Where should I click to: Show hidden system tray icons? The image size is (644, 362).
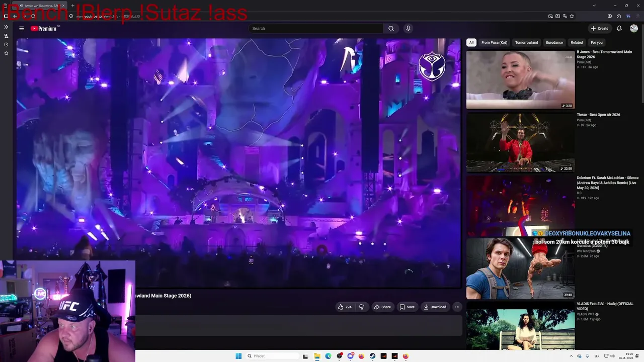click(571, 356)
